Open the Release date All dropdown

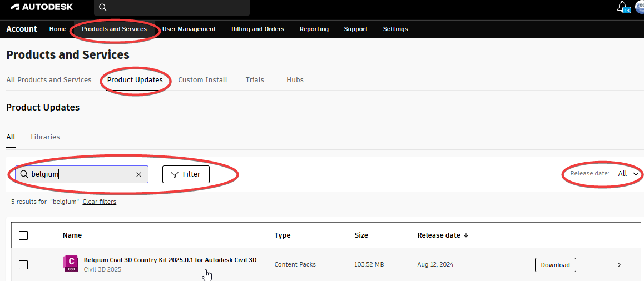(629, 174)
